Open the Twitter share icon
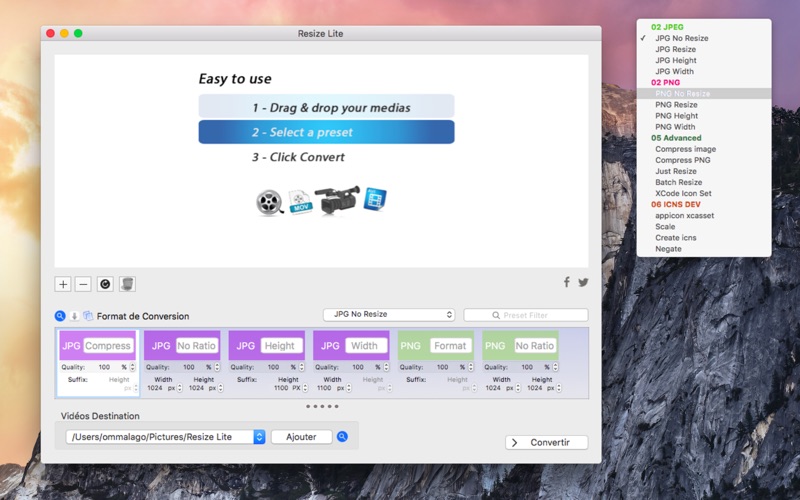The image size is (800, 500). [583, 283]
